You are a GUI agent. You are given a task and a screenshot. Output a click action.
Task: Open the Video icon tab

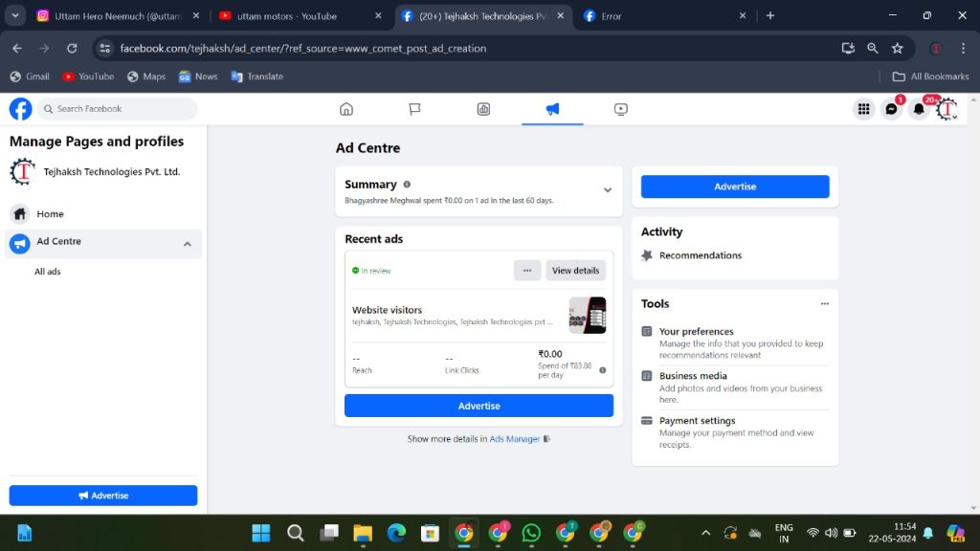coord(620,109)
